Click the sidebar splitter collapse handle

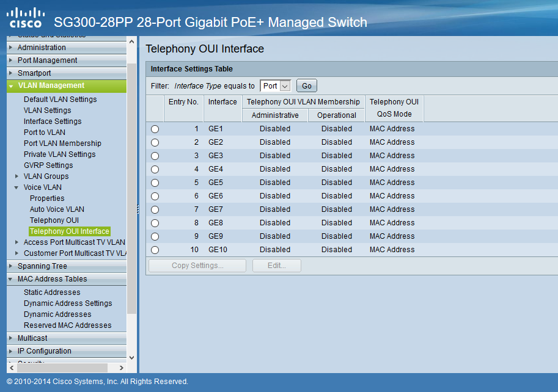click(x=138, y=209)
